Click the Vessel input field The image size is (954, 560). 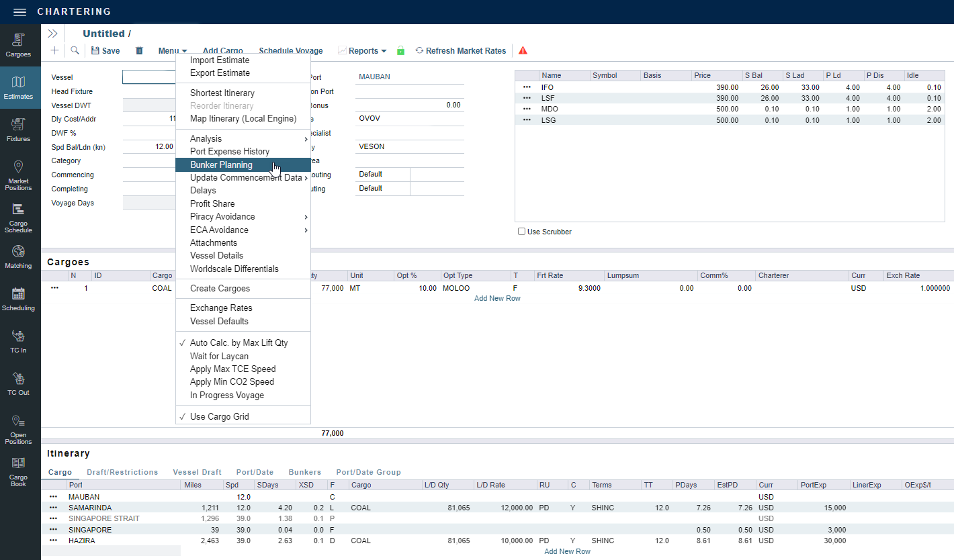coord(149,77)
